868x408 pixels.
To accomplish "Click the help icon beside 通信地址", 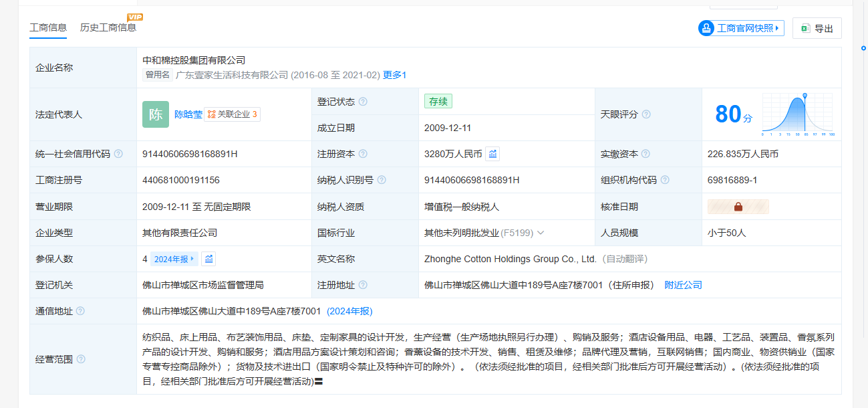I will click(x=80, y=311).
